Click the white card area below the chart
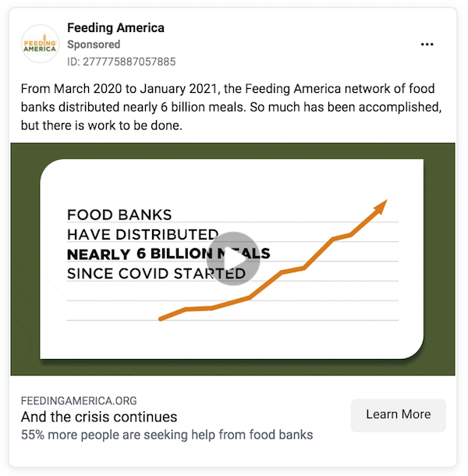Viewport: 468px width, 476px height. click(x=232, y=340)
